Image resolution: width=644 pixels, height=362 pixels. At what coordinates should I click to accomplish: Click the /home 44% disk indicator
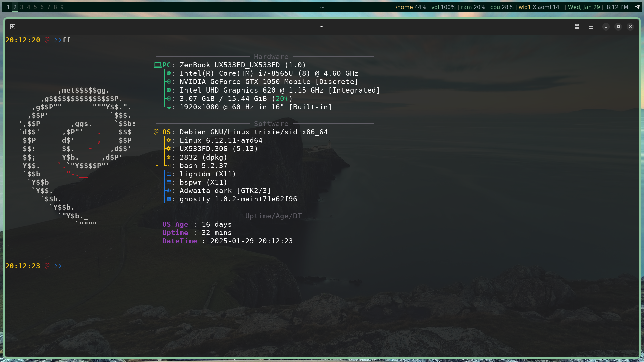pyautogui.click(x=411, y=7)
